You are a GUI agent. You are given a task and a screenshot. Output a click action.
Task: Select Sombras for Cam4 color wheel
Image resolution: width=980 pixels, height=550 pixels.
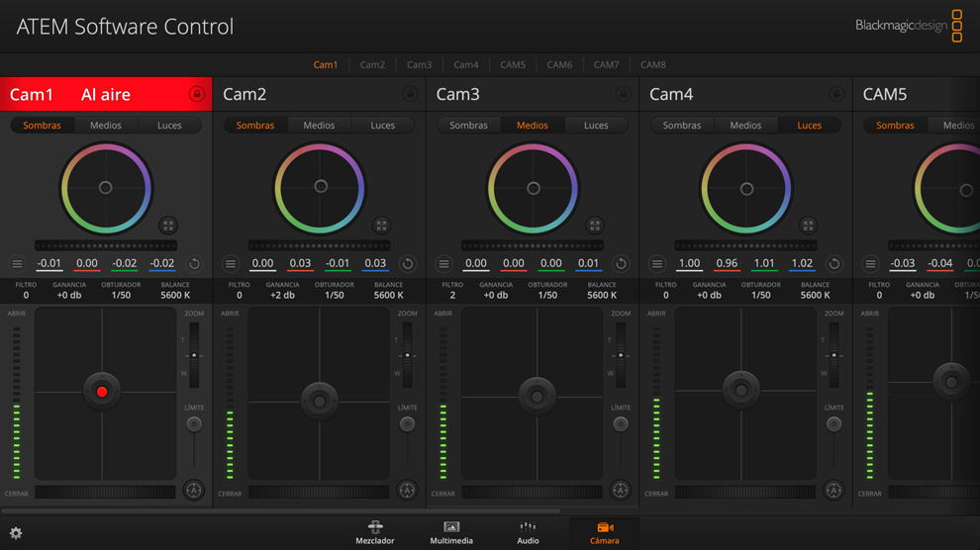(x=681, y=126)
